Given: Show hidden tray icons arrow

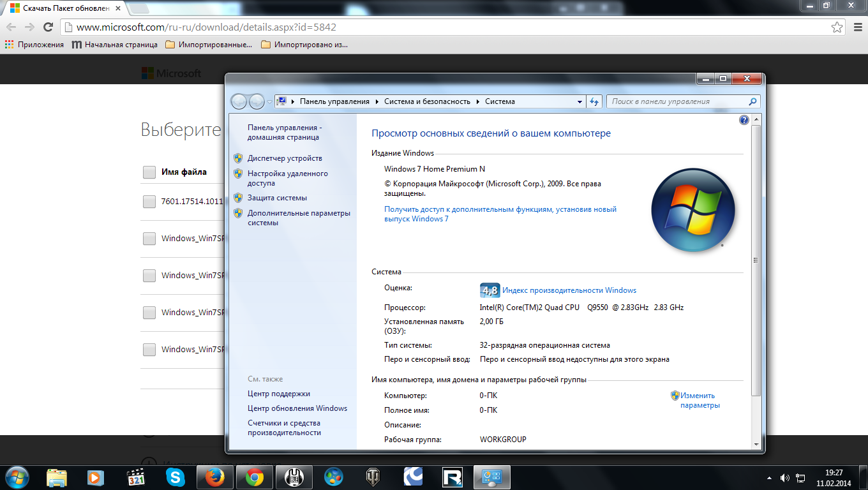Looking at the screenshot, I should pos(770,478).
